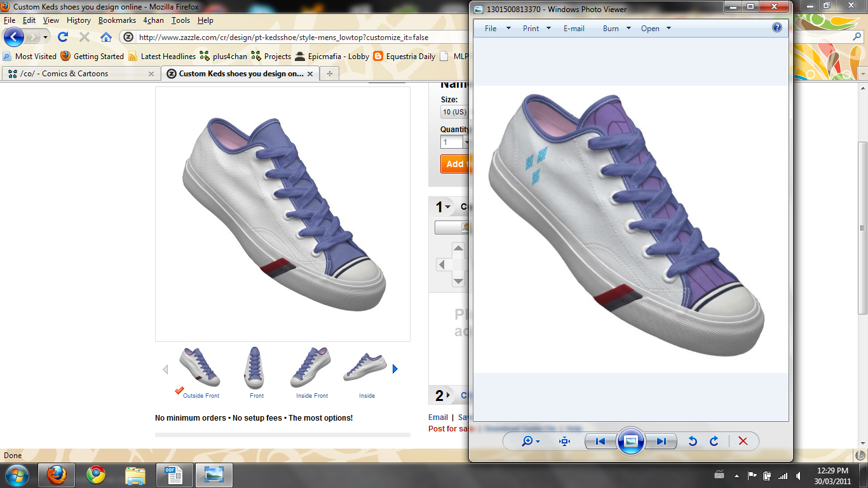
Task: Open the Bookmarks menu
Action: (117, 20)
